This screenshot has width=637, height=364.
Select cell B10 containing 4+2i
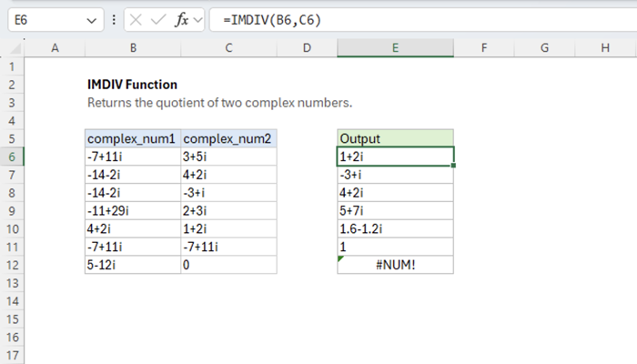[133, 229]
